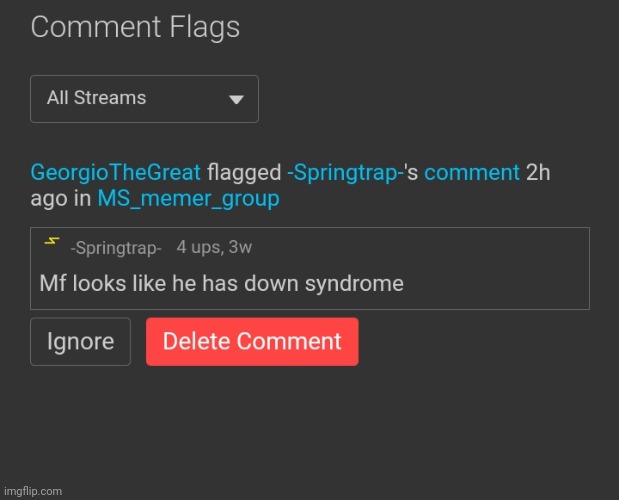The width and height of the screenshot is (619, 500).
Task: Click the word 'flagged' in the notice
Action: [x=244, y=173]
